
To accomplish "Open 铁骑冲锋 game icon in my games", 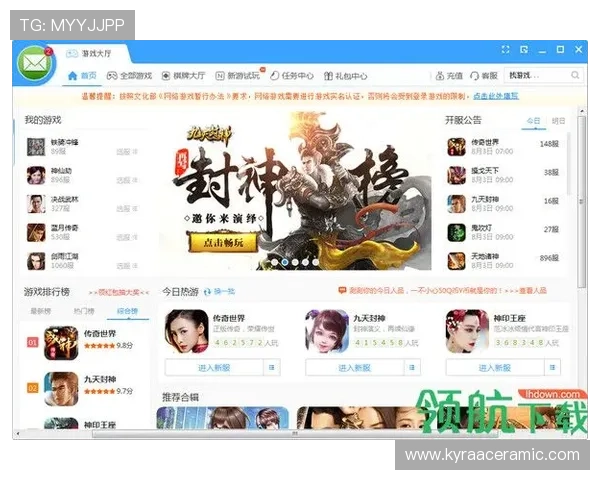I will 36,147.
